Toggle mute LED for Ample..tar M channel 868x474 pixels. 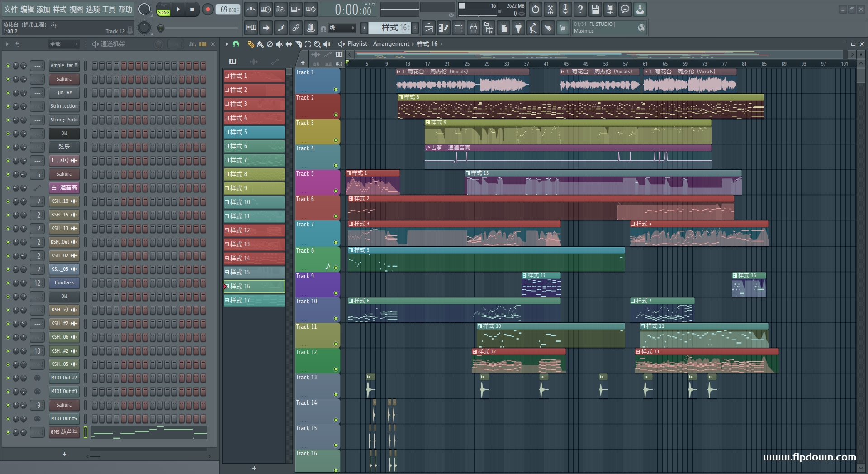pyautogui.click(x=8, y=66)
